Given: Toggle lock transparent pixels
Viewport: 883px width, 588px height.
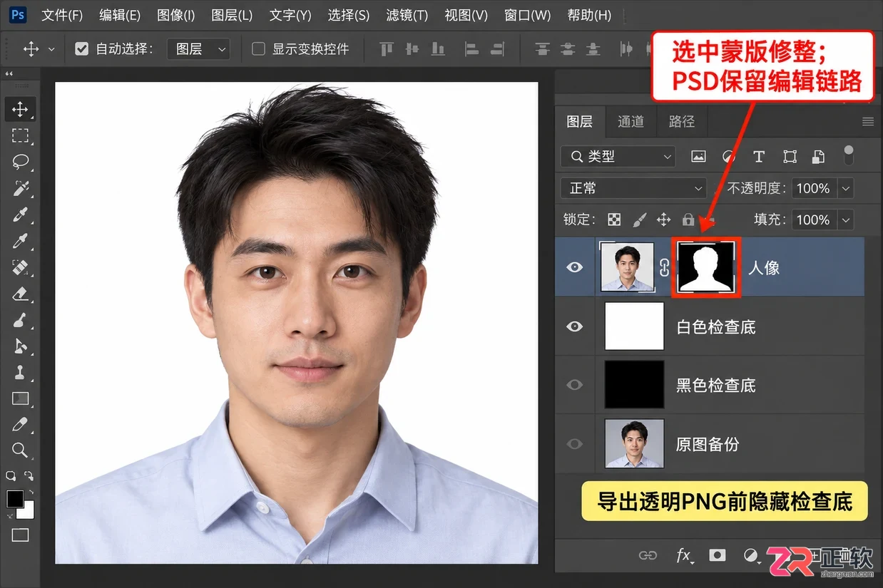Looking at the screenshot, I should [614, 220].
